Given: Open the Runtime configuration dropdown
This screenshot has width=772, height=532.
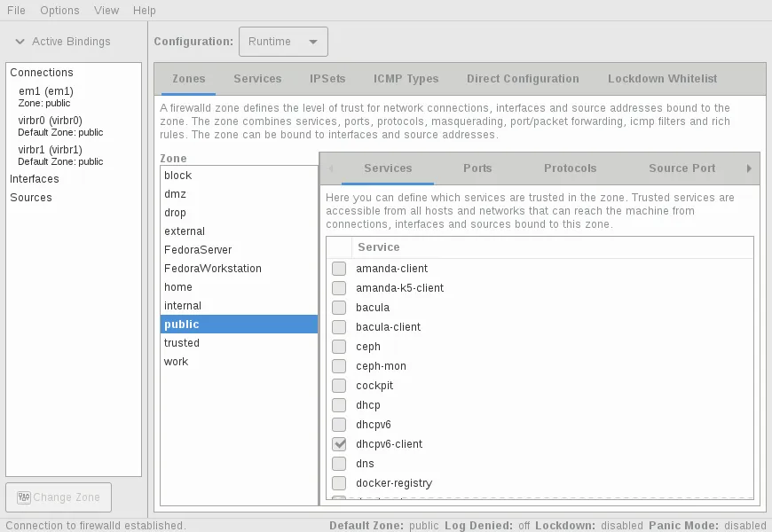Looking at the screenshot, I should (x=283, y=41).
